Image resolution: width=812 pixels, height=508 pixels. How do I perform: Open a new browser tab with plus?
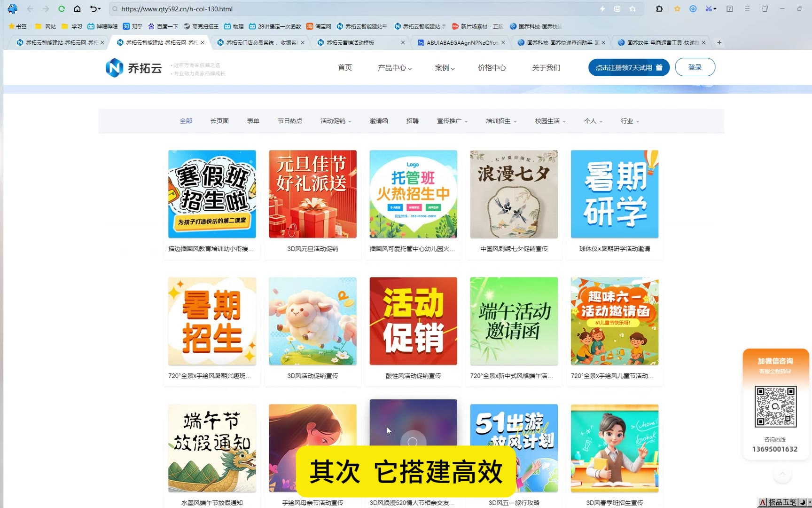click(x=719, y=42)
